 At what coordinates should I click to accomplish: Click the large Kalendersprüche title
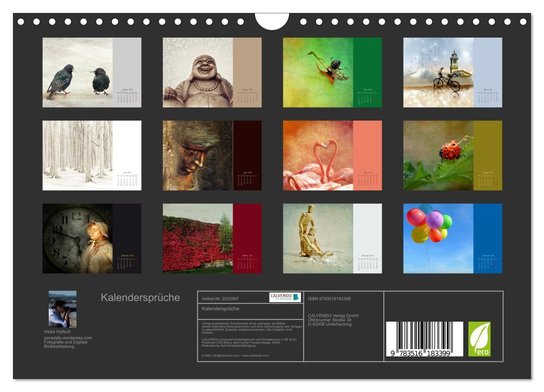point(140,297)
